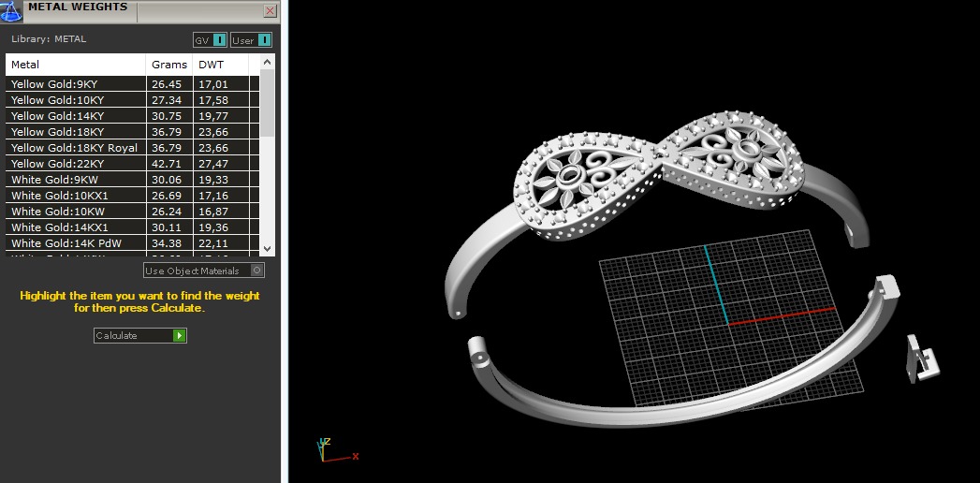Click the 22,11 DWT value

[x=213, y=243]
